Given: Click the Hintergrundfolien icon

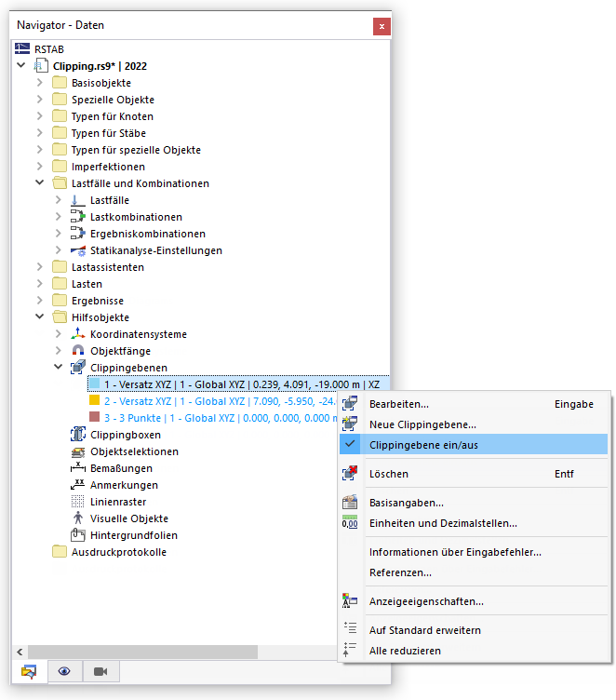Looking at the screenshot, I should click(x=78, y=535).
